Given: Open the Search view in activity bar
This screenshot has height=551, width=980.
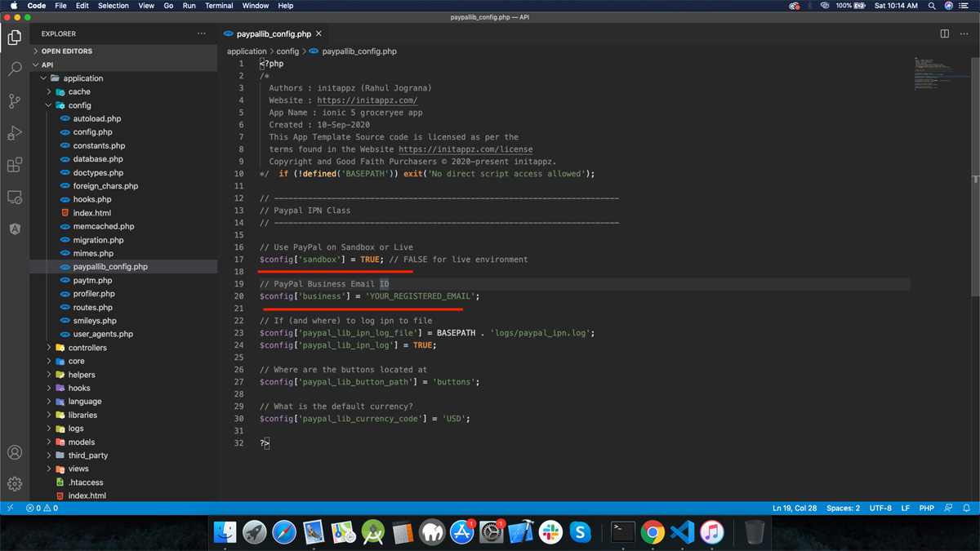Looking at the screenshot, I should [x=15, y=69].
